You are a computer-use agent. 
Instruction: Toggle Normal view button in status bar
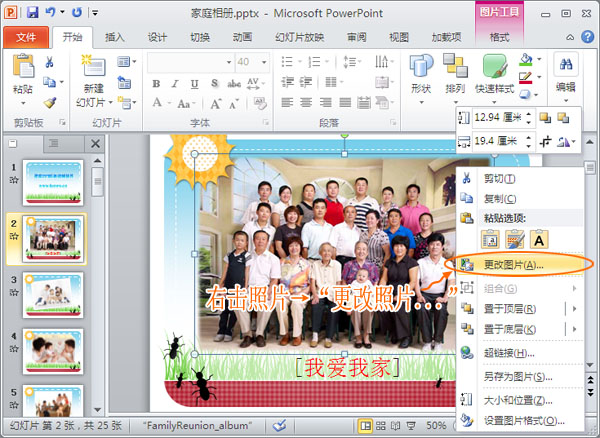(365, 425)
